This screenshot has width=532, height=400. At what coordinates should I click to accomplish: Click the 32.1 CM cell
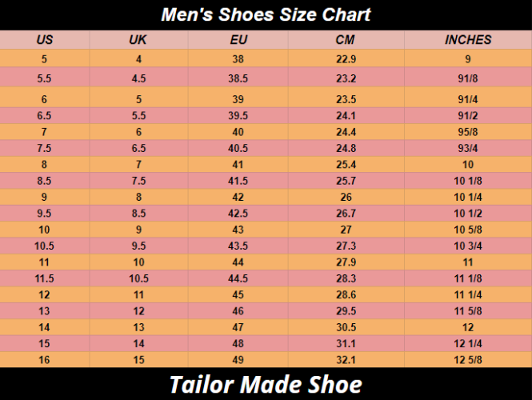(346, 360)
